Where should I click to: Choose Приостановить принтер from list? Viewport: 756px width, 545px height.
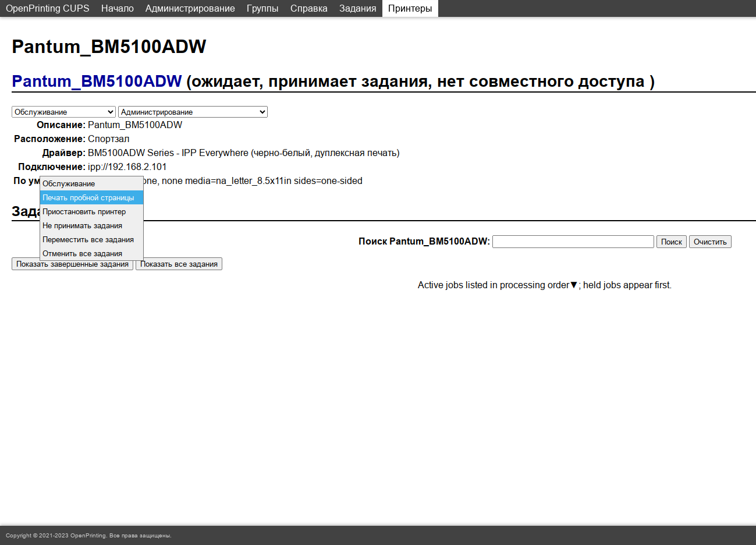(91, 211)
